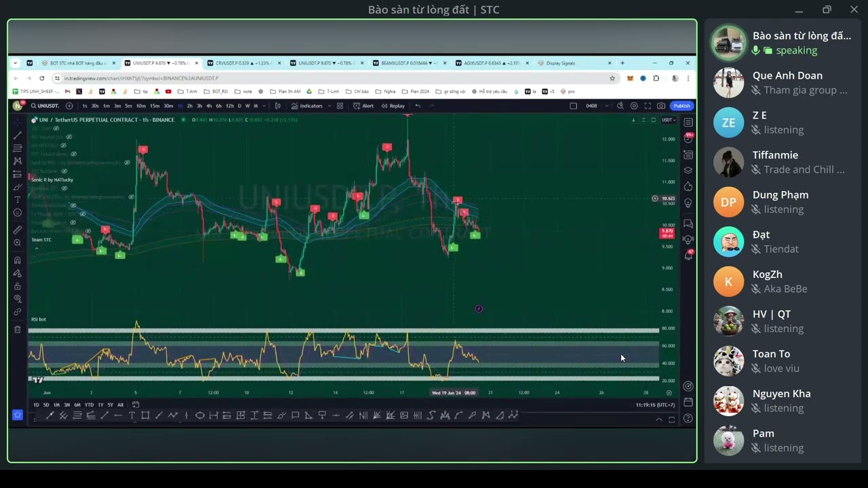The width and height of the screenshot is (868, 488).
Task: Toggle the favorites star toolbar
Action: (18, 415)
